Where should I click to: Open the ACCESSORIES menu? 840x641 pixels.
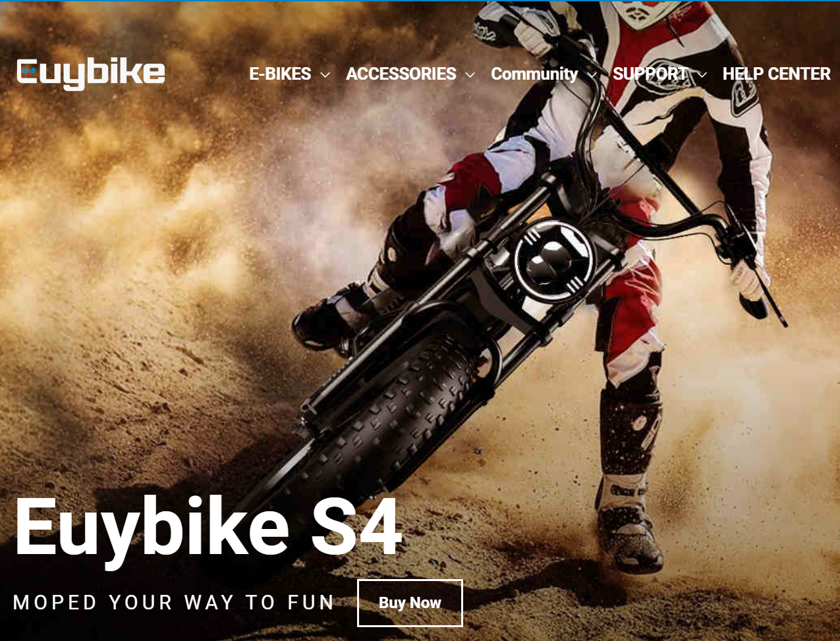click(401, 74)
